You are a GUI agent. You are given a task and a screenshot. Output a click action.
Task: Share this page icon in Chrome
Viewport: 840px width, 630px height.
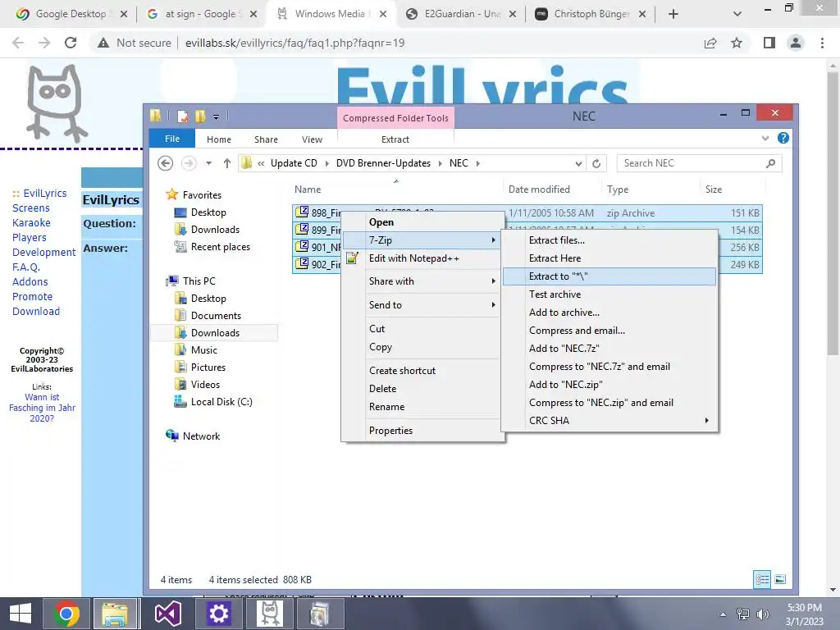(x=710, y=43)
